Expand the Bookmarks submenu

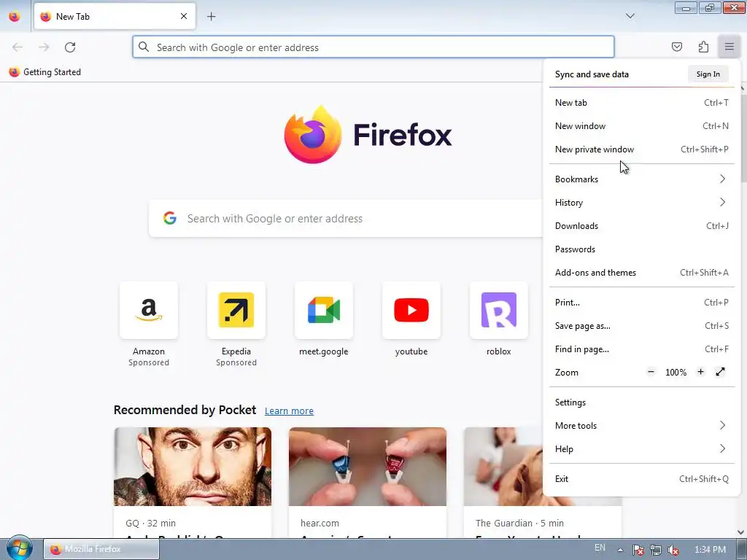point(642,179)
